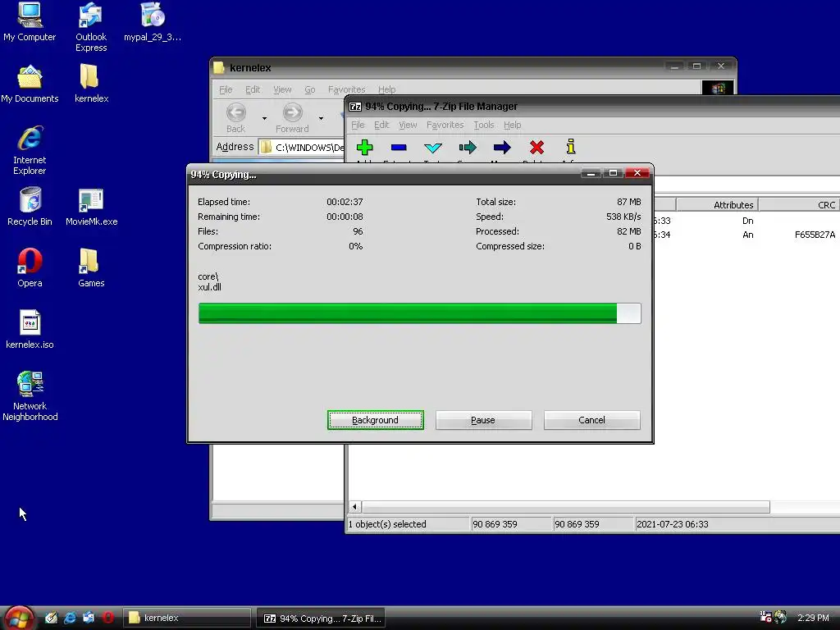Open My Computer desktop icon
Screen dimensions: 840x630
pos(30,22)
